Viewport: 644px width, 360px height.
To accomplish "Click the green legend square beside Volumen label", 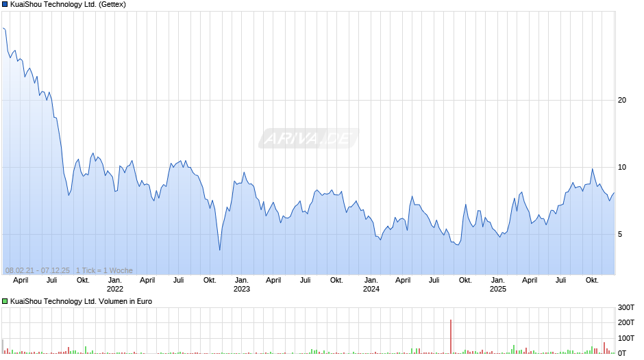I will pos(5,301).
